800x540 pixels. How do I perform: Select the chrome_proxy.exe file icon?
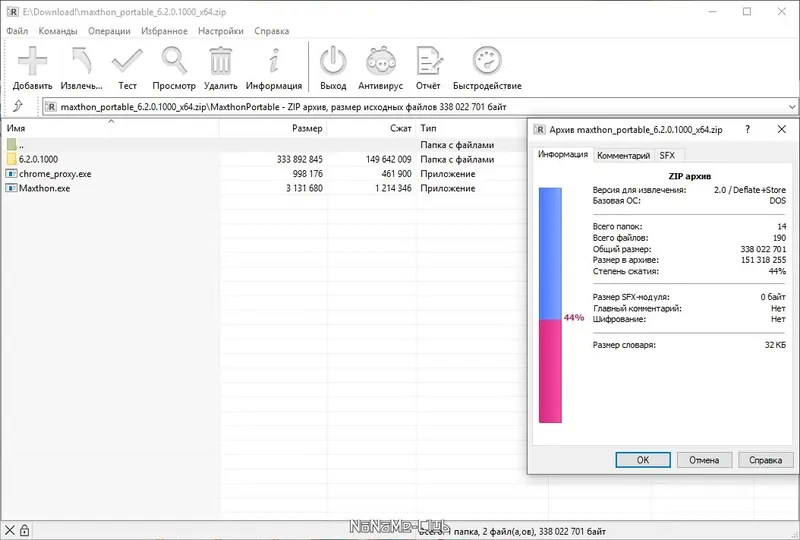click(11, 174)
